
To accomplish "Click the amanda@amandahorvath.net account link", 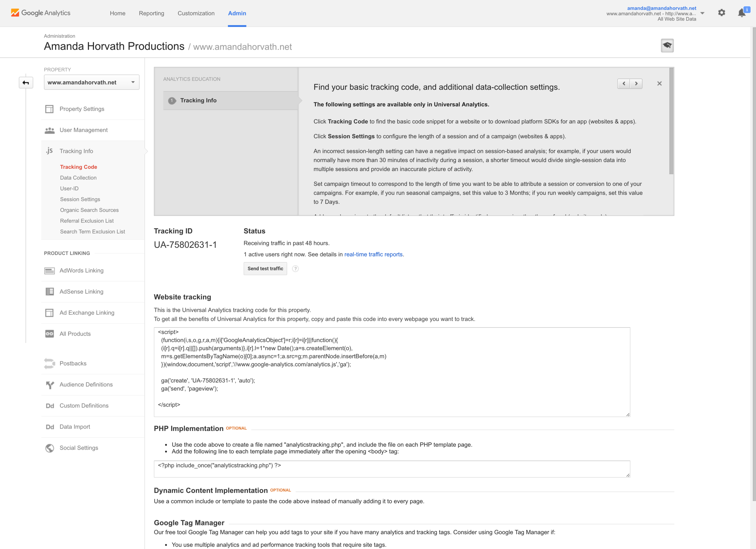I will click(x=661, y=8).
